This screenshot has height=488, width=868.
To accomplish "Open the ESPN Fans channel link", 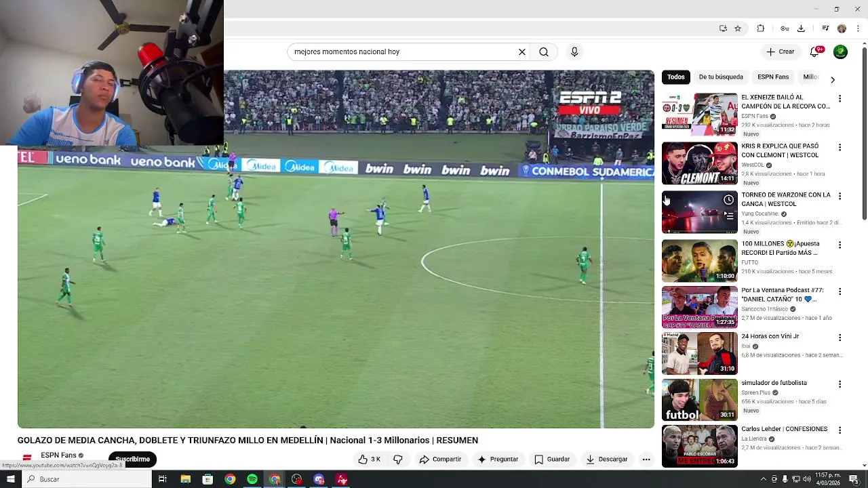I will coord(58,455).
